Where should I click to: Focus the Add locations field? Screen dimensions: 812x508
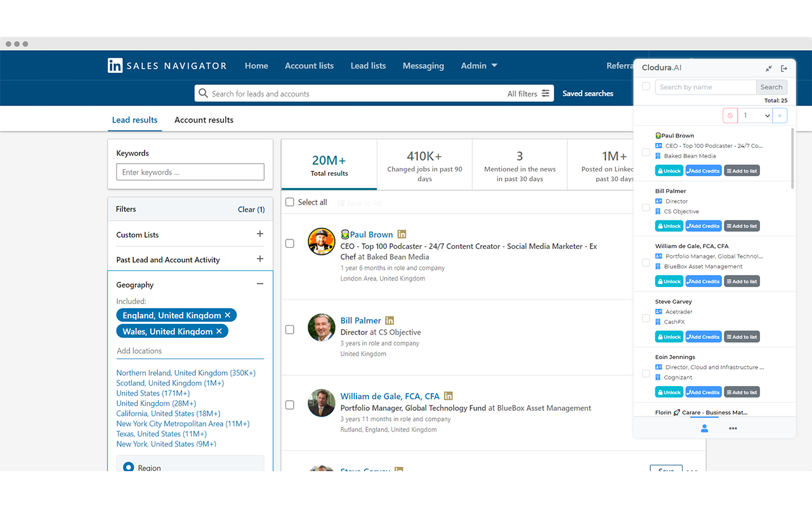[190, 351]
